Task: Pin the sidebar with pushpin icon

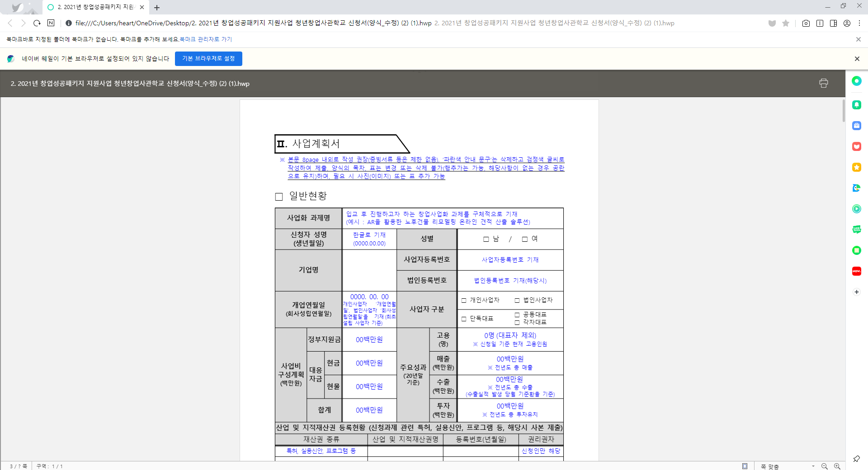Action: [856, 459]
